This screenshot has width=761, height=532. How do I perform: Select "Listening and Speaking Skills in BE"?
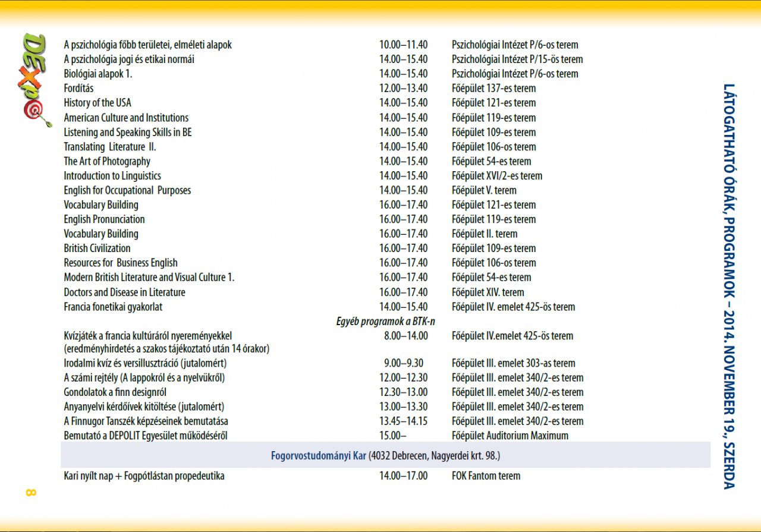[x=128, y=132]
